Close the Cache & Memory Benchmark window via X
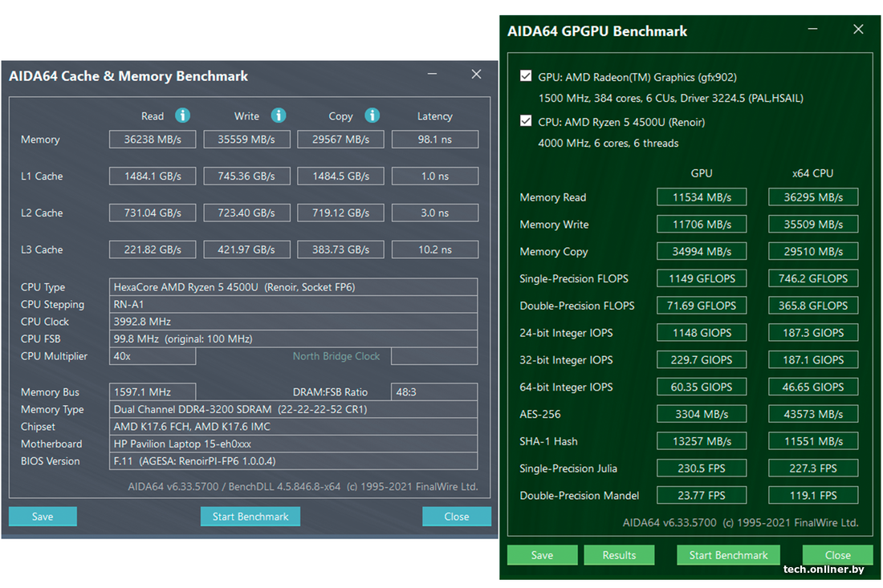 click(x=476, y=75)
